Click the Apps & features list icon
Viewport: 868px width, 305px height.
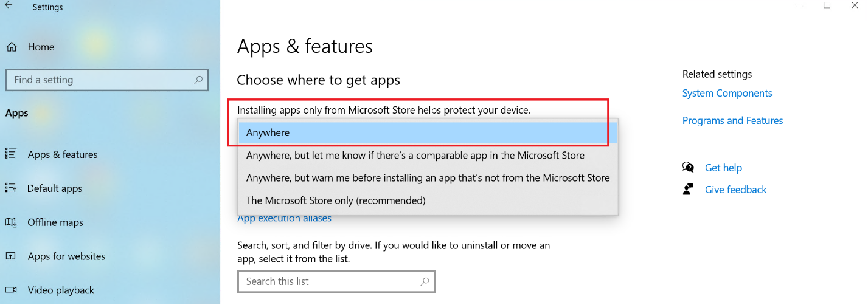pyautogui.click(x=11, y=154)
